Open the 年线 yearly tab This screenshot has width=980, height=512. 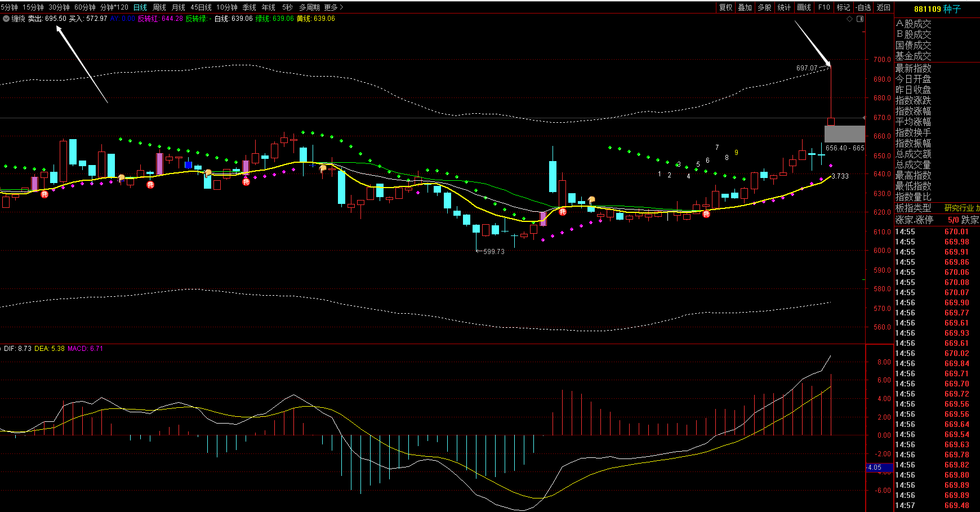268,7
